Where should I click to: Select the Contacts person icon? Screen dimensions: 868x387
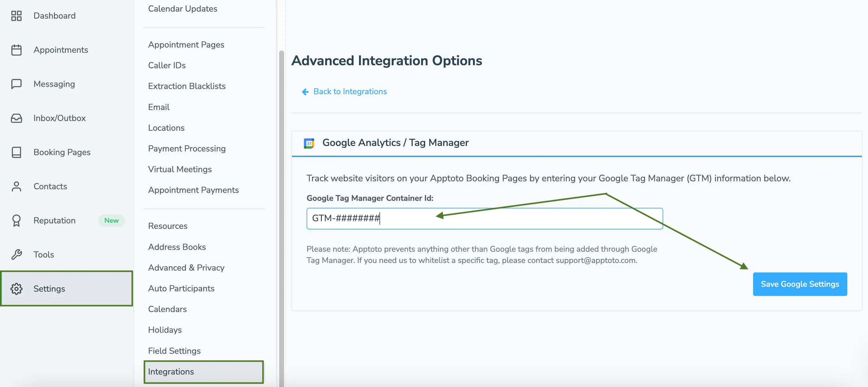(x=16, y=186)
